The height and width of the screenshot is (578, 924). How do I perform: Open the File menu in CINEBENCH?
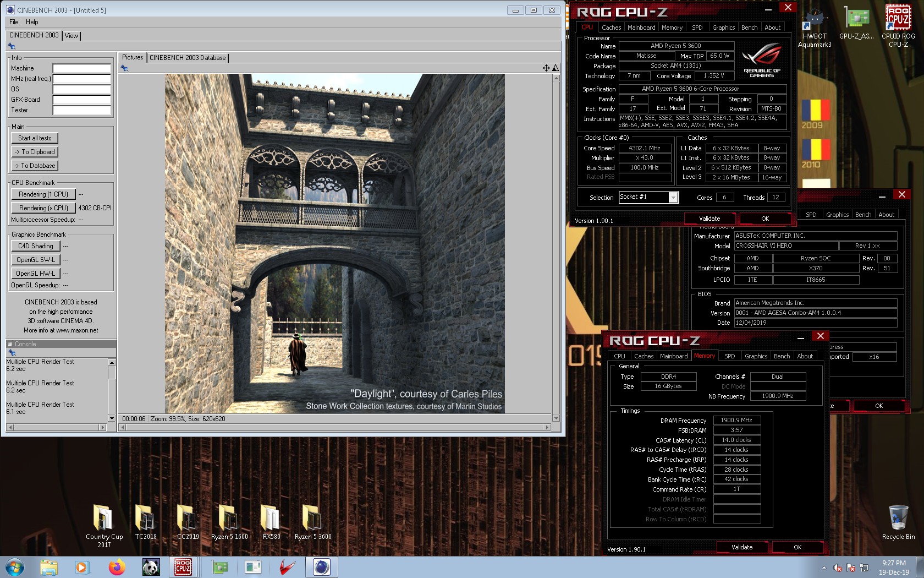(x=14, y=22)
